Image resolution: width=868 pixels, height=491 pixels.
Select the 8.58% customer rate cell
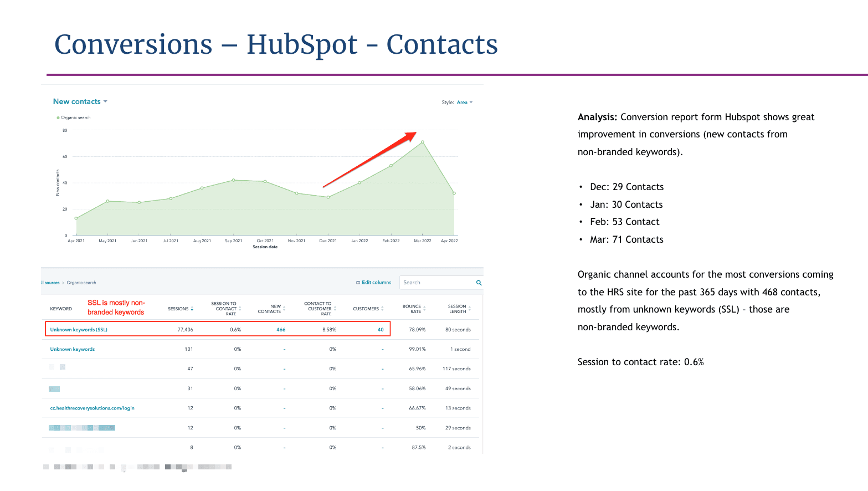point(330,330)
